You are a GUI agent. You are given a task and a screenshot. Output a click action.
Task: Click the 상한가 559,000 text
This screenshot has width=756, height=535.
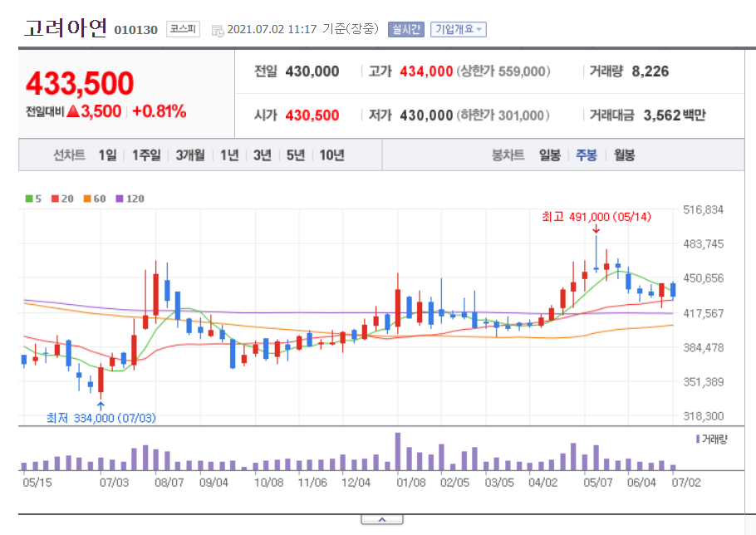[503, 71]
